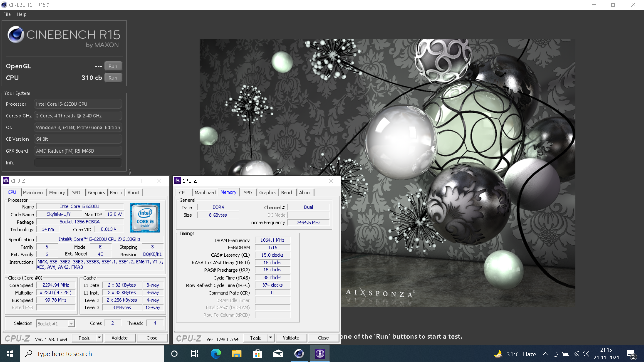Click Close button in right CPU-Z window
This screenshot has height=362, width=644.
[x=323, y=338]
